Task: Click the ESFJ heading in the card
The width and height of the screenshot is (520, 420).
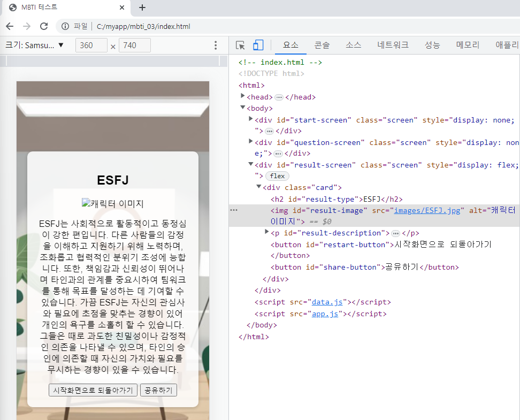Action: point(113,180)
